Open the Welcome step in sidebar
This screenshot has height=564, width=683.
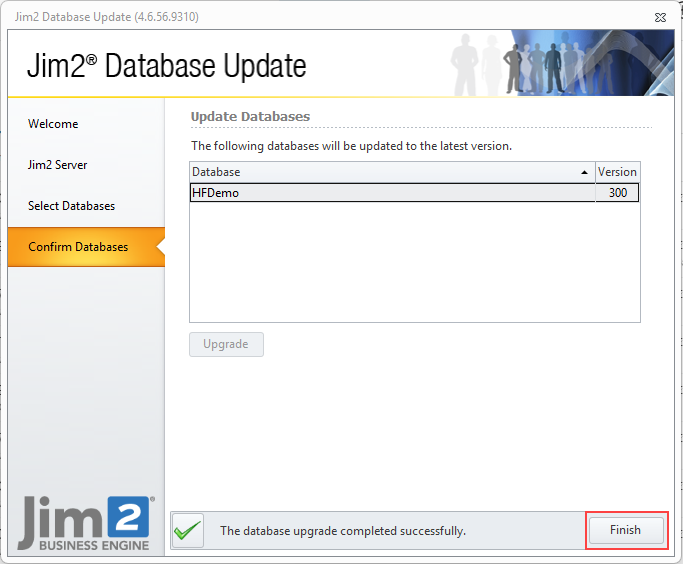coord(53,124)
